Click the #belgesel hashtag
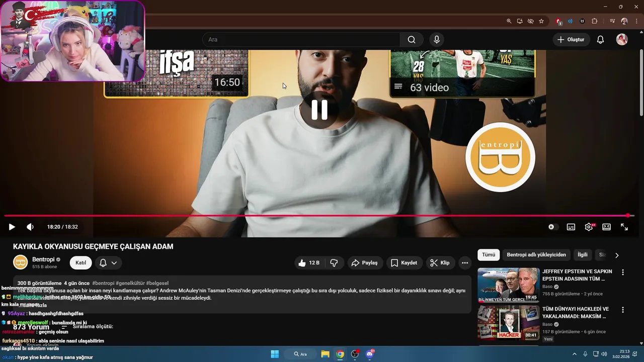644x362 pixels. coord(157,283)
